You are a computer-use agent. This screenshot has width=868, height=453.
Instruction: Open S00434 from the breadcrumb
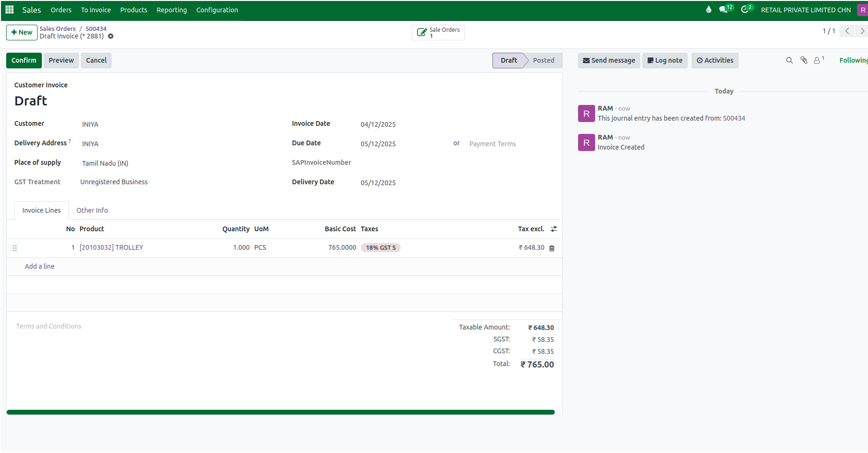[x=96, y=28]
